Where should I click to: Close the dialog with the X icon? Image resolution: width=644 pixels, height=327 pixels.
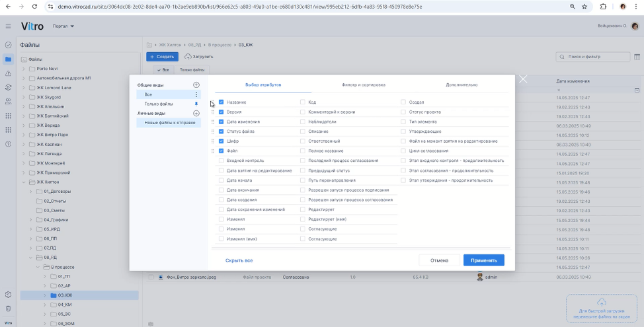(x=523, y=79)
